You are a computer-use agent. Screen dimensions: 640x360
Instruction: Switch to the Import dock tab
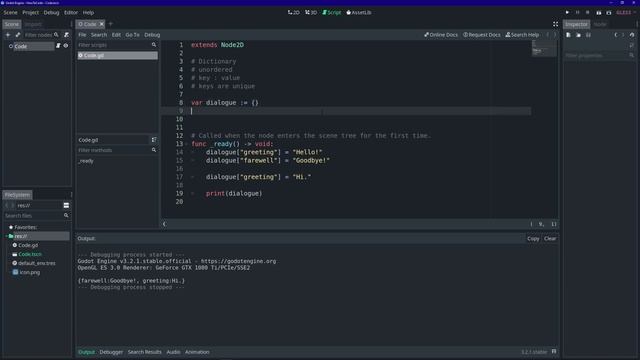tap(33, 24)
